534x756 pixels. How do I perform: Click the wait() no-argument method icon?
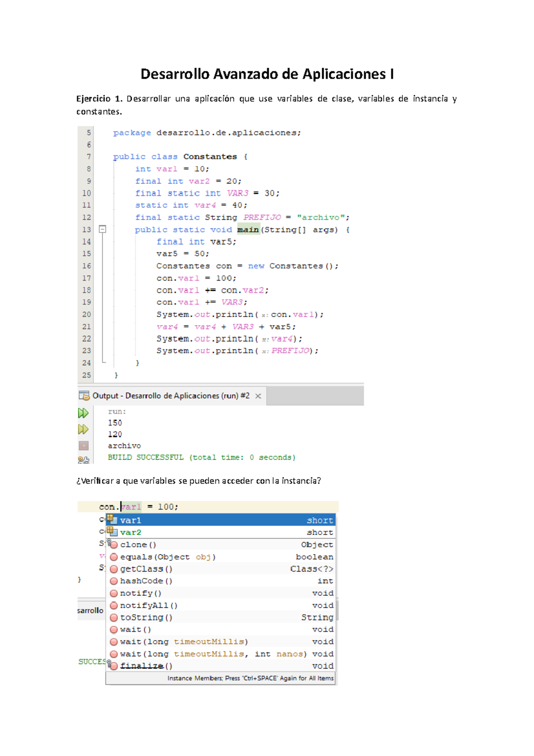(114, 629)
